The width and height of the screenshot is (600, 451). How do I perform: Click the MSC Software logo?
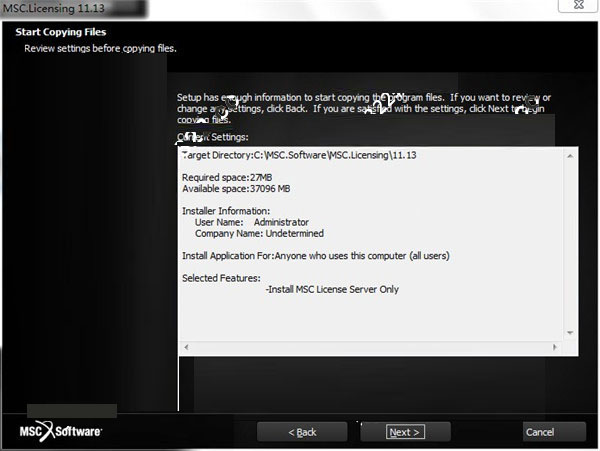tap(61, 431)
